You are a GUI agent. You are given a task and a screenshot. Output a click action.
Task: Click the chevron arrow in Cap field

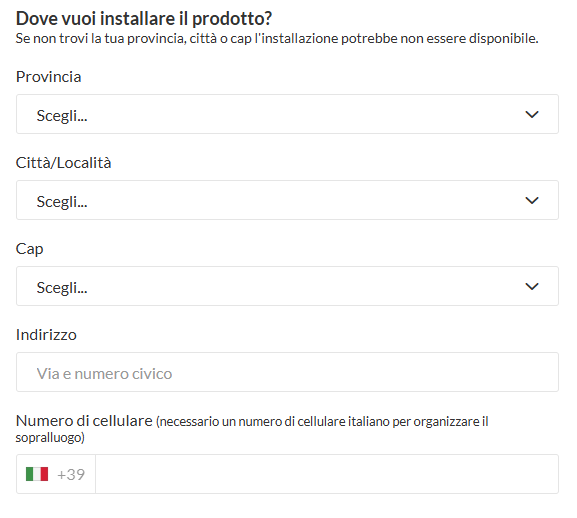point(532,286)
